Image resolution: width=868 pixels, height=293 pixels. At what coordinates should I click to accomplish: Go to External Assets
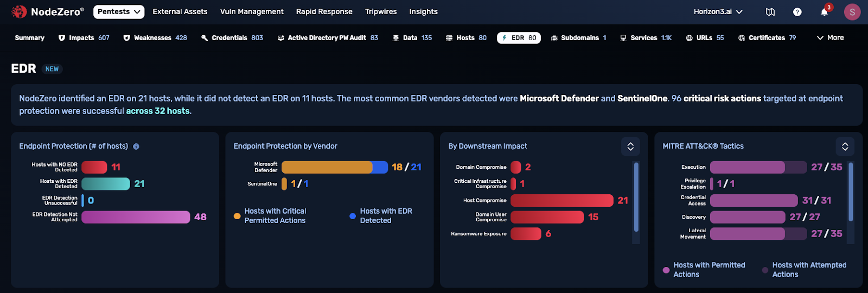pyautogui.click(x=180, y=11)
